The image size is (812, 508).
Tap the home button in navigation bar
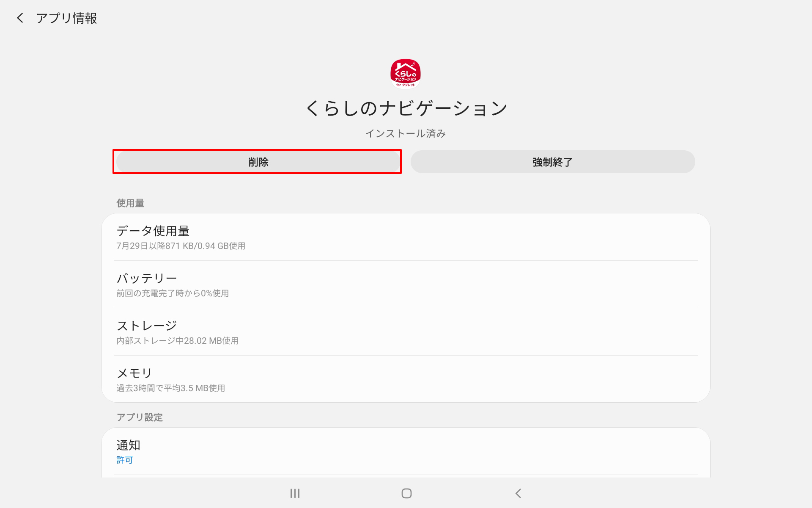[x=406, y=493]
